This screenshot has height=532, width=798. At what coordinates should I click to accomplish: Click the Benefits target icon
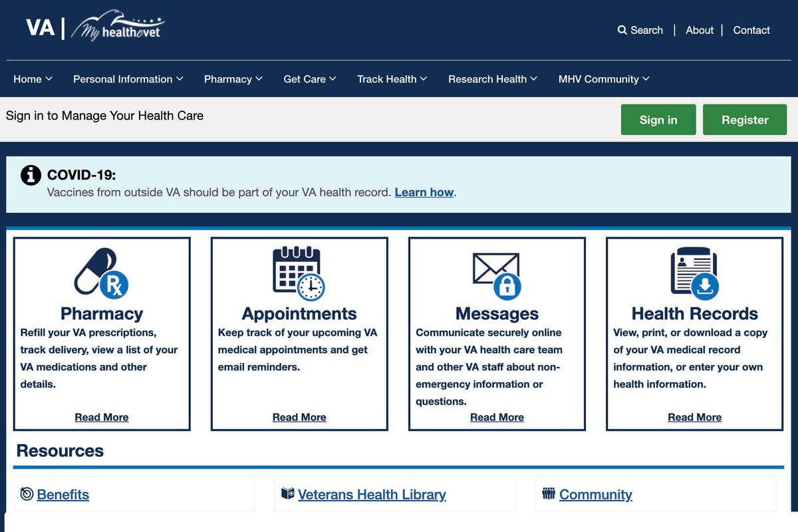click(27, 493)
